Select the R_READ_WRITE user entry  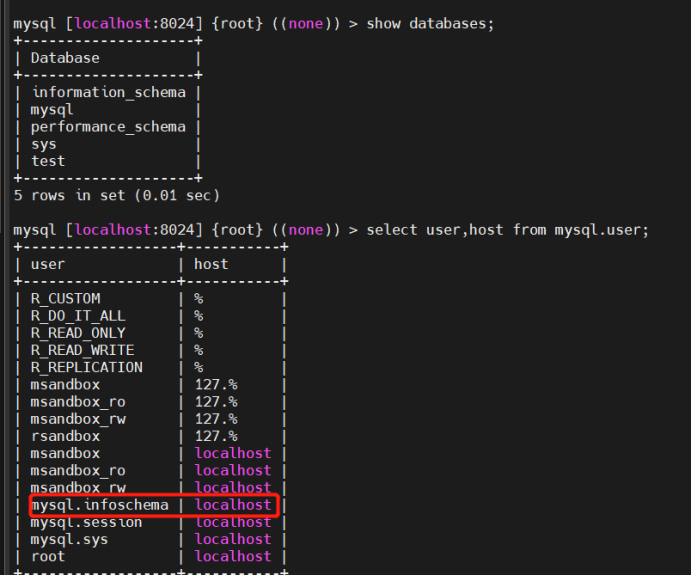[x=83, y=350]
